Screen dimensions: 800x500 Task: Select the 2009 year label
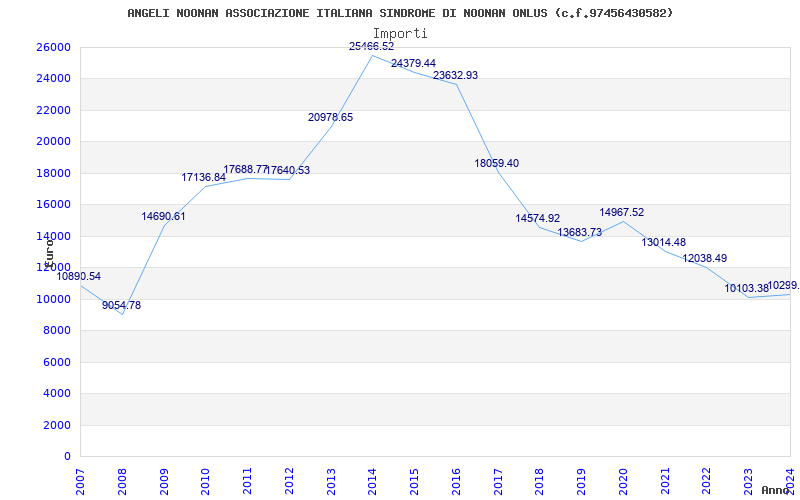tap(164, 482)
